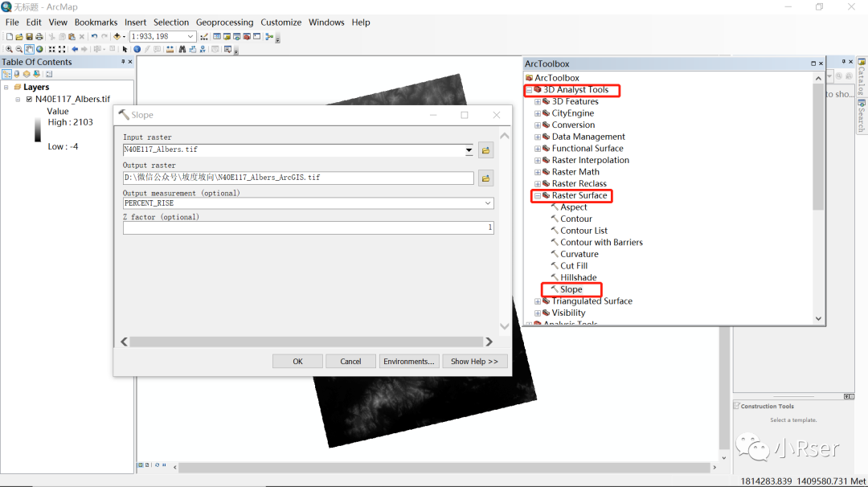Paste from clipboard in standard toolbar
Viewport: 868px width, 487px height.
coord(72,36)
